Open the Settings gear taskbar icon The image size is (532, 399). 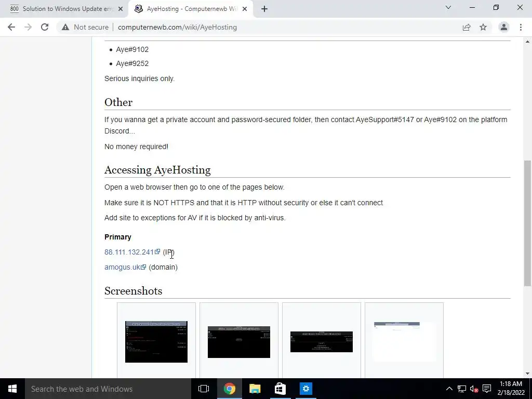[305, 389]
